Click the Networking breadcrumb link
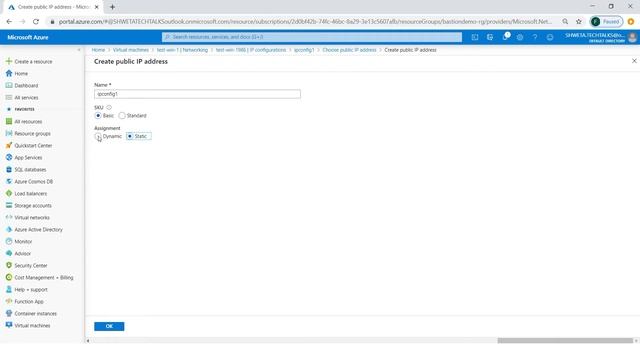Image resolution: width=640 pixels, height=360 pixels. (182, 50)
